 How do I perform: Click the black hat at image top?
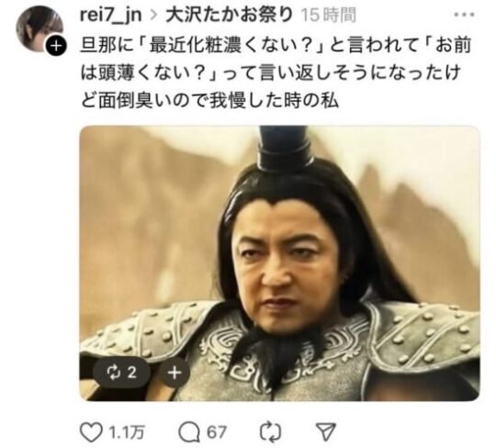[x=284, y=148]
